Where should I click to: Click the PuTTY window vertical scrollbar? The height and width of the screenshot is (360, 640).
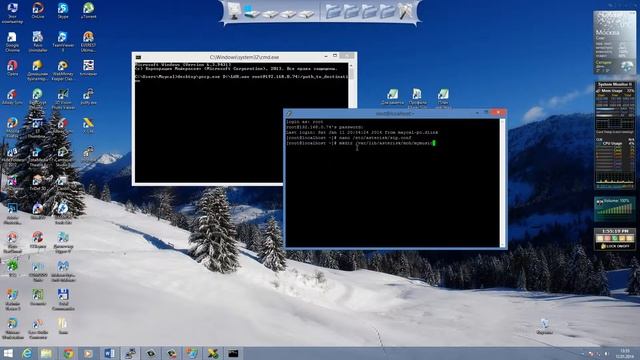tap(502, 183)
